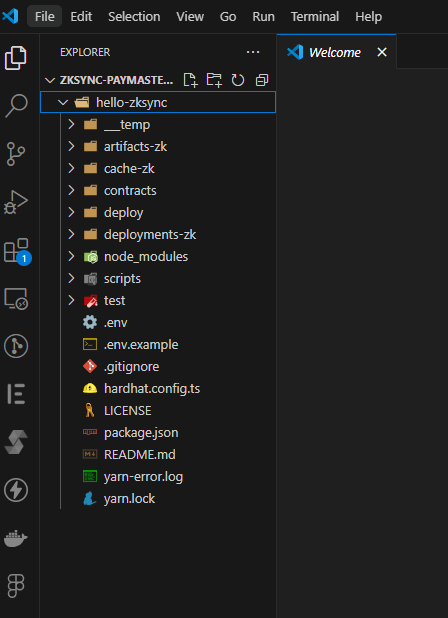Open the Source Control view
The image size is (448, 618).
(x=16, y=154)
